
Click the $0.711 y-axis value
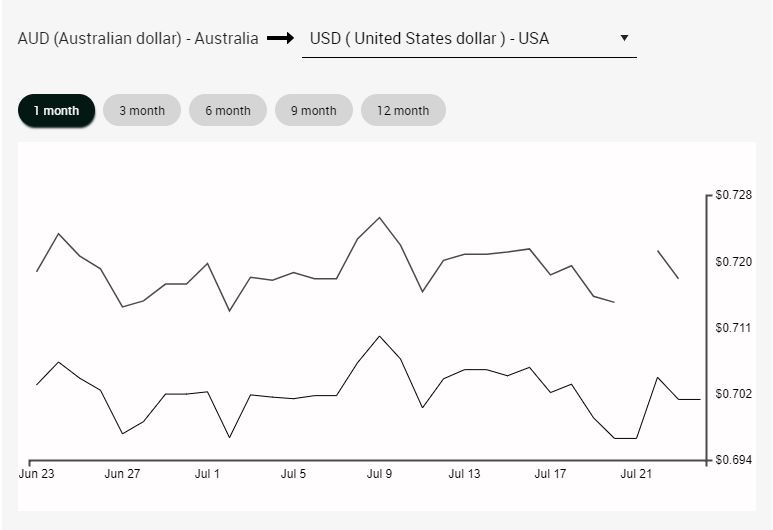pyautogui.click(x=733, y=328)
